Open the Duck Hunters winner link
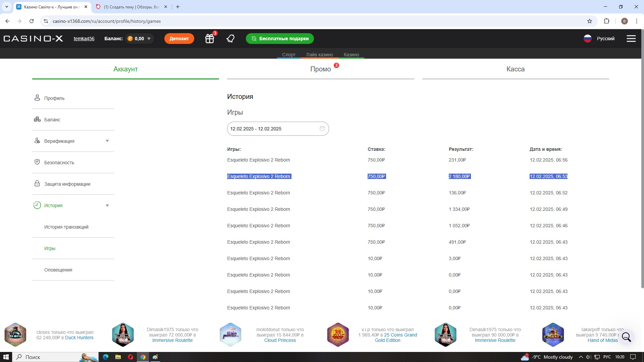 point(79,338)
